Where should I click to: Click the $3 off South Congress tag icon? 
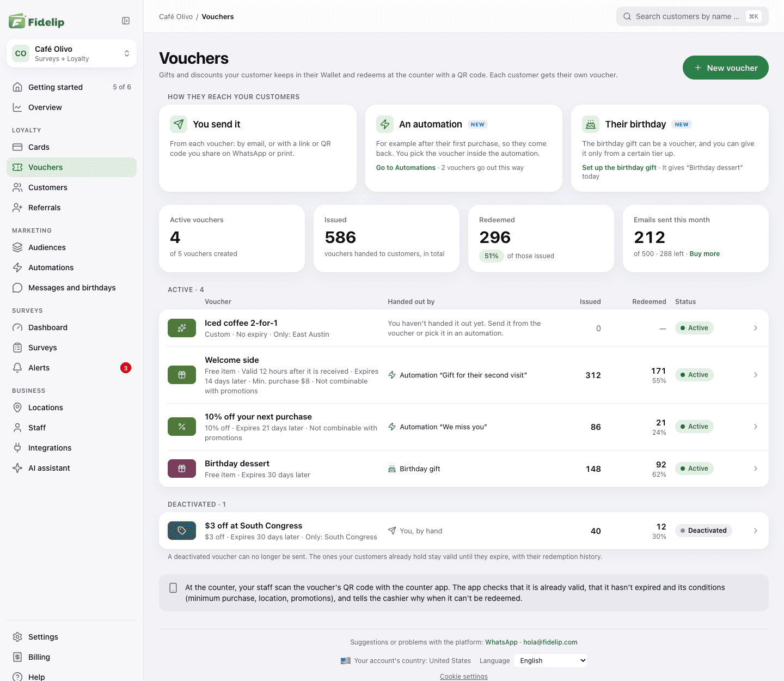click(x=182, y=531)
